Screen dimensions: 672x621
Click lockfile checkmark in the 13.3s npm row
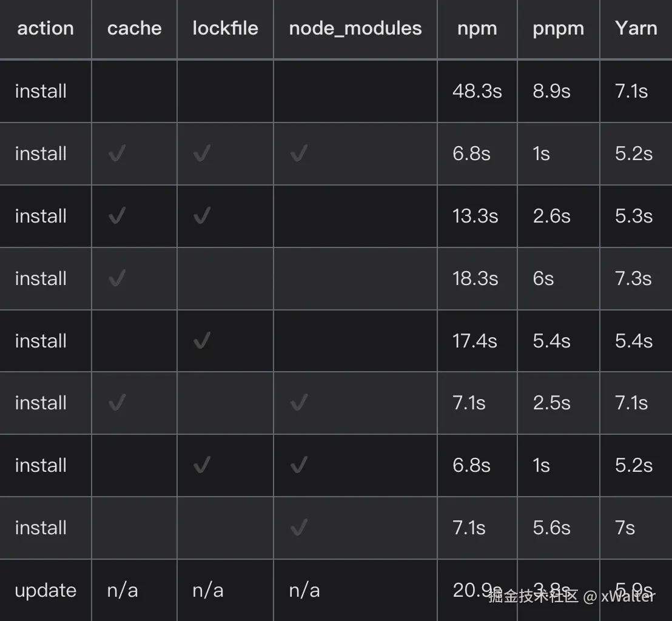(201, 217)
